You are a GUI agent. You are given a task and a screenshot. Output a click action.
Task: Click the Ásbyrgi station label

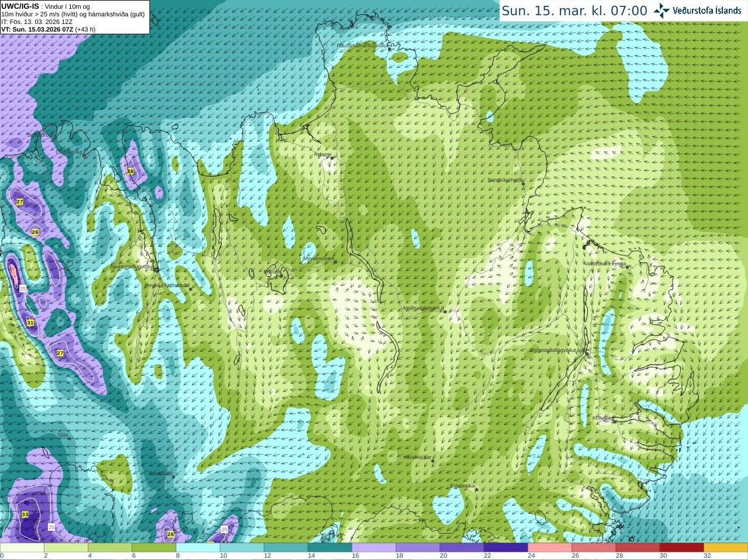point(323,154)
